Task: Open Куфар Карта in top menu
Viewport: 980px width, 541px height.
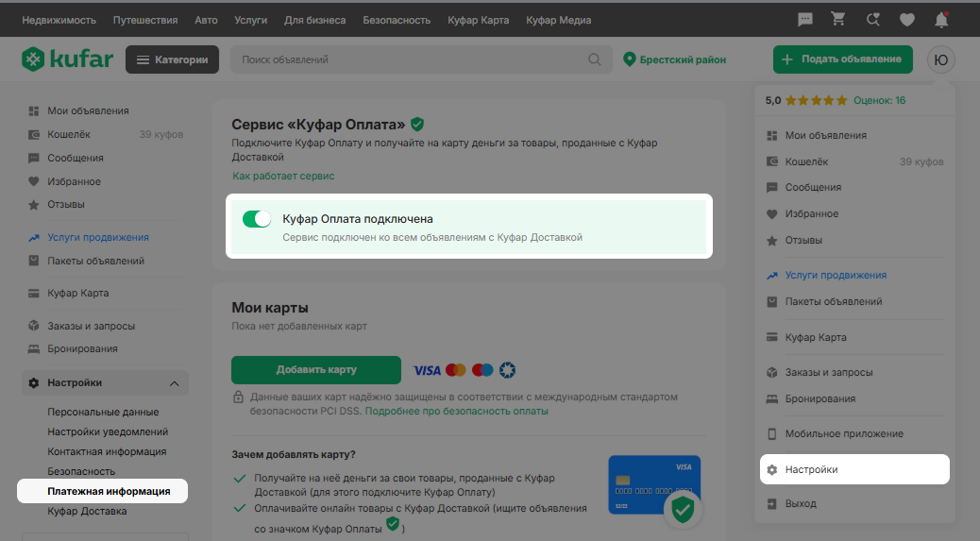Action: pos(478,20)
